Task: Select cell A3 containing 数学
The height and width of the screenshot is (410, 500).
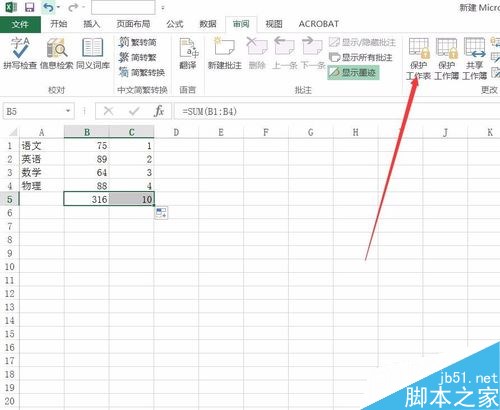Action: tap(42, 172)
